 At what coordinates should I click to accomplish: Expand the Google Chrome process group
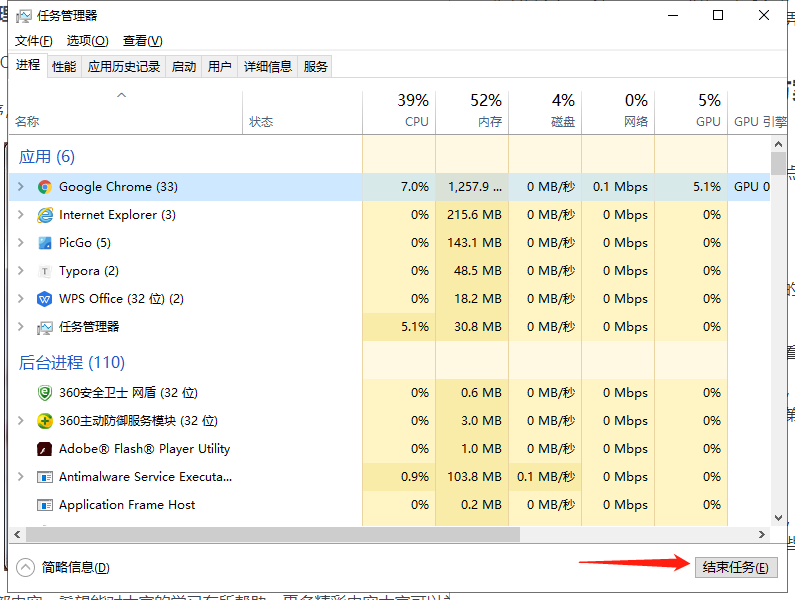pos(21,187)
